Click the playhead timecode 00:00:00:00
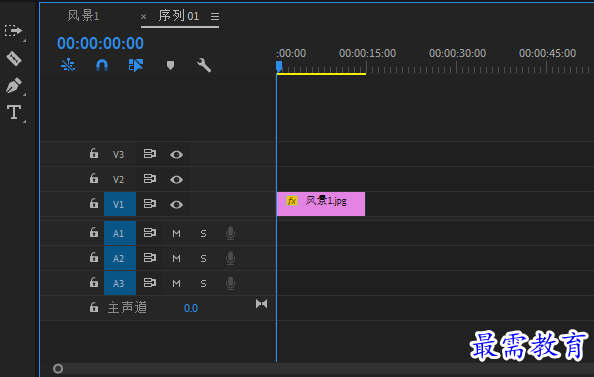This screenshot has width=594, height=377. pos(100,43)
